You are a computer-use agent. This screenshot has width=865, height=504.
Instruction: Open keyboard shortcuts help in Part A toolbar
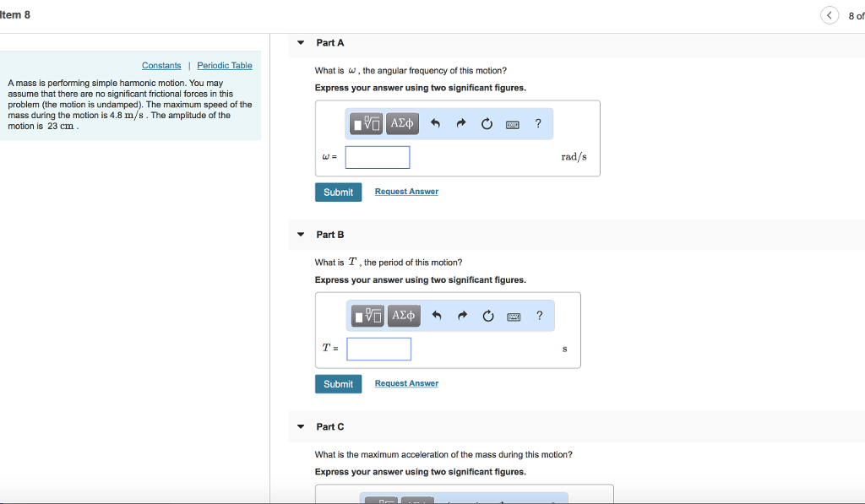pos(512,123)
